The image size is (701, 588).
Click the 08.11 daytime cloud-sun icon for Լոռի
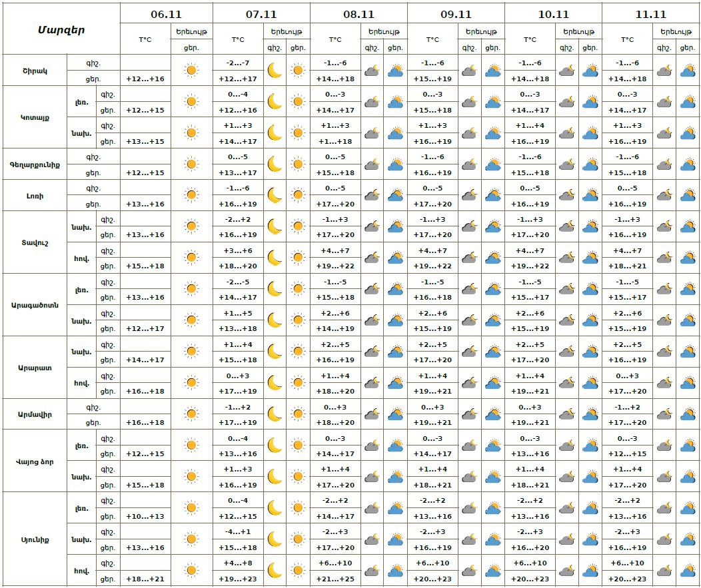coord(396,195)
